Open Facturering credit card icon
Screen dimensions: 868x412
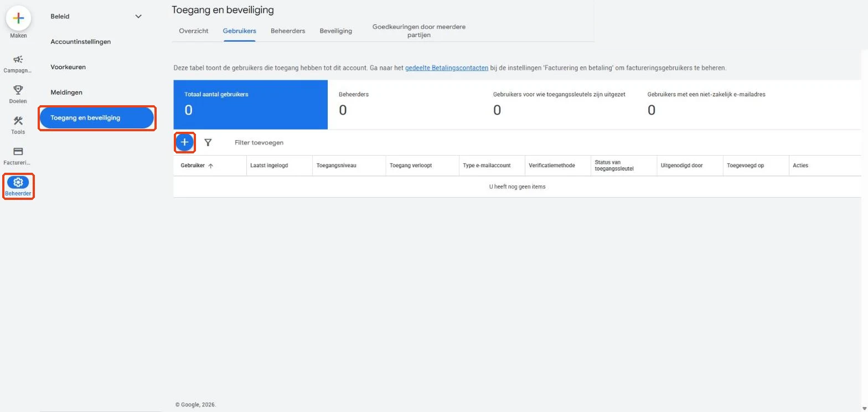click(x=18, y=151)
